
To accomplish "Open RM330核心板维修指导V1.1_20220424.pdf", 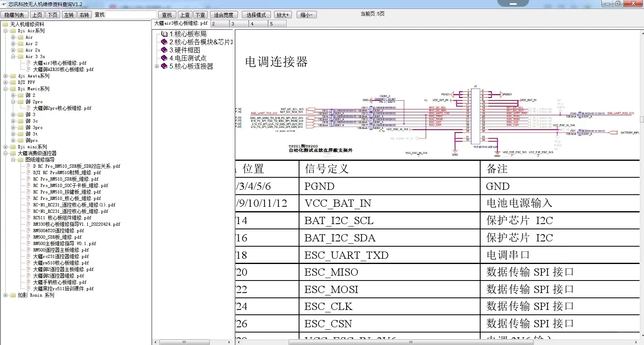I will coord(76,224).
